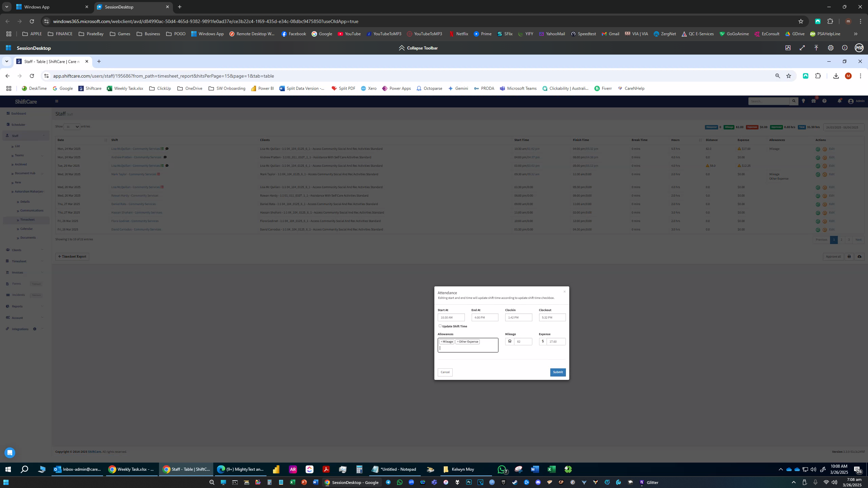Click the print icon button

(x=849, y=257)
